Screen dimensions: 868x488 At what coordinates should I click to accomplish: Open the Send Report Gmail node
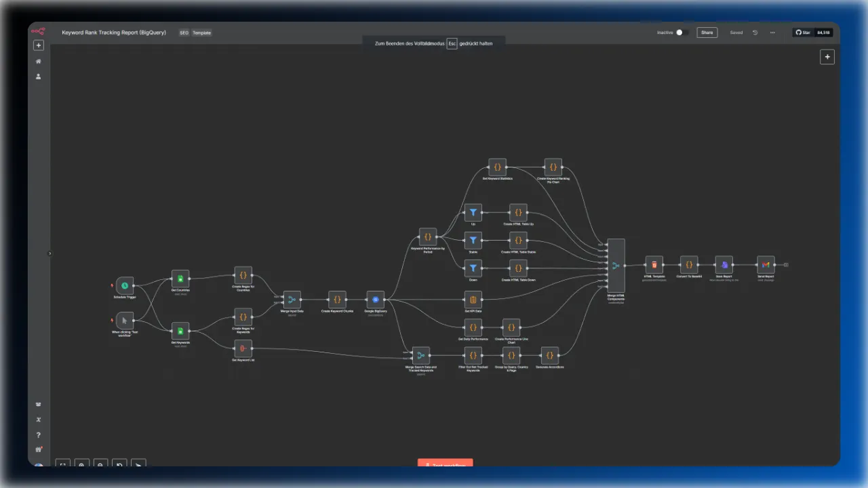point(766,264)
